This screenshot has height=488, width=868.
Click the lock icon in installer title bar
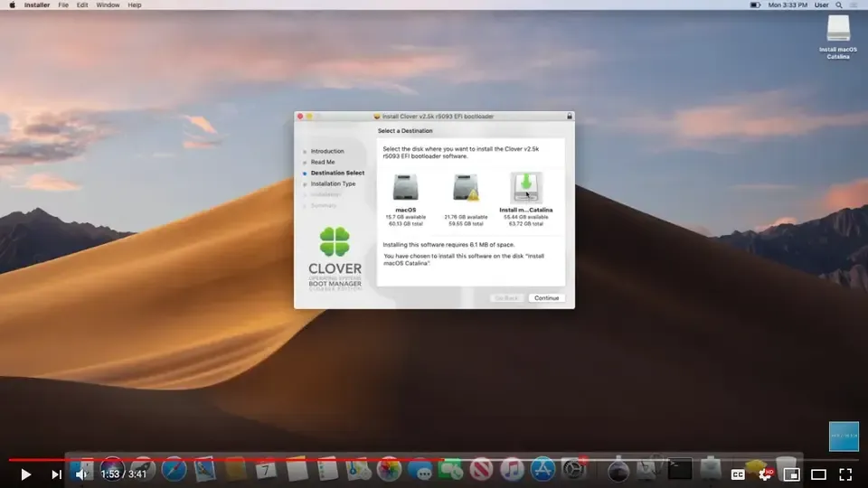[569, 117]
